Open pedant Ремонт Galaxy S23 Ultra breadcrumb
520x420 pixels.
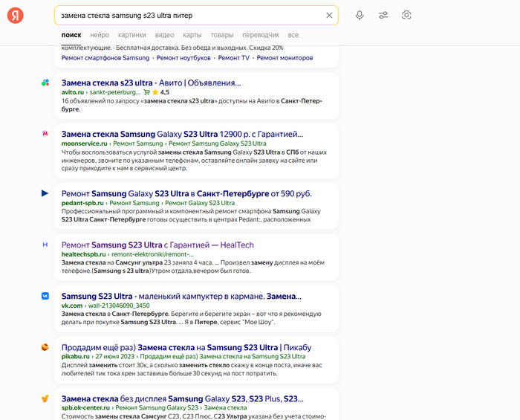point(200,203)
